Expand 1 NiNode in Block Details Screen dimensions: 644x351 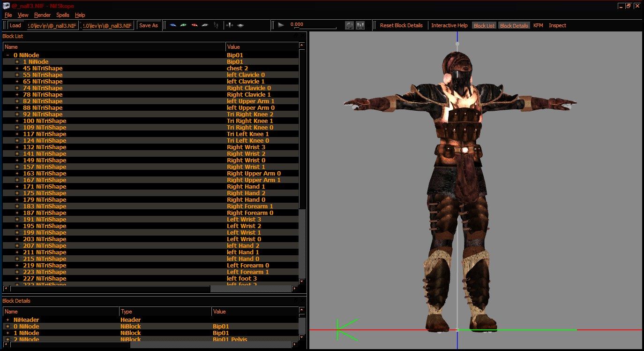pos(7,333)
